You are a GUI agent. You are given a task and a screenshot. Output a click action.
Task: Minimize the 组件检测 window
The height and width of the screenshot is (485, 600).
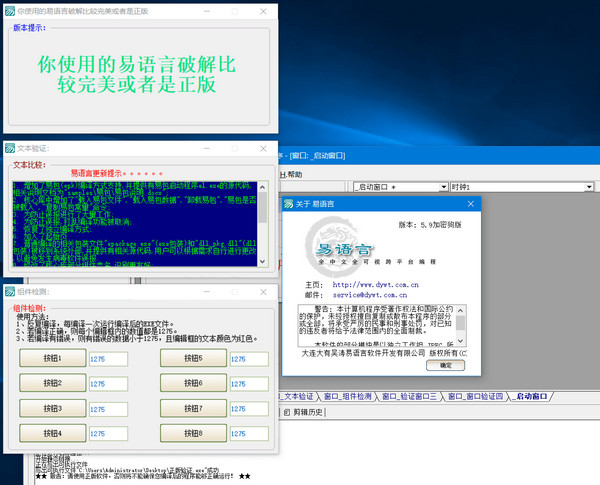(x=207, y=292)
